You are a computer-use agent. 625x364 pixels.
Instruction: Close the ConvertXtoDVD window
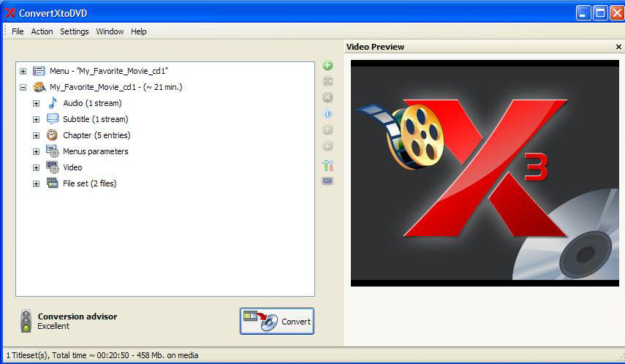pos(617,12)
